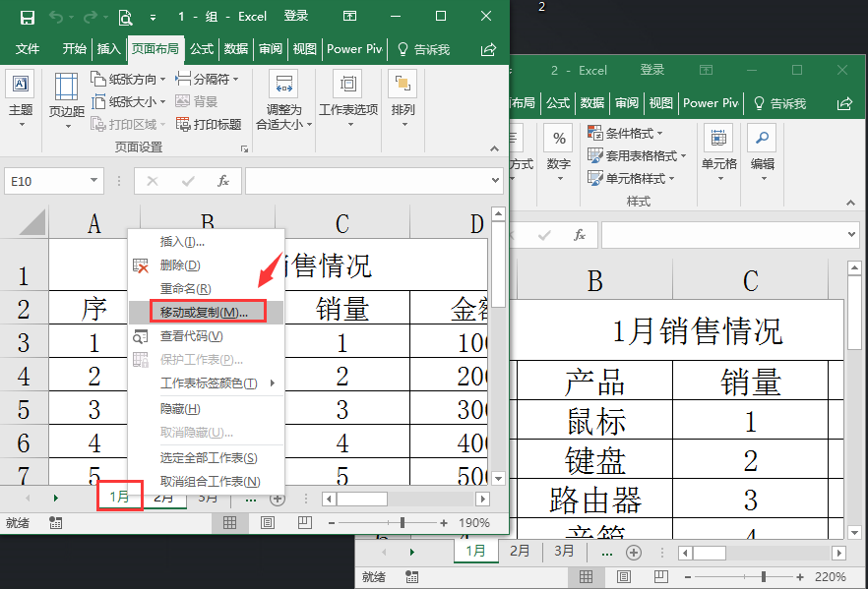The image size is (868, 589).
Task: Choose 删除(D) from context menu
Action: click(x=206, y=265)
